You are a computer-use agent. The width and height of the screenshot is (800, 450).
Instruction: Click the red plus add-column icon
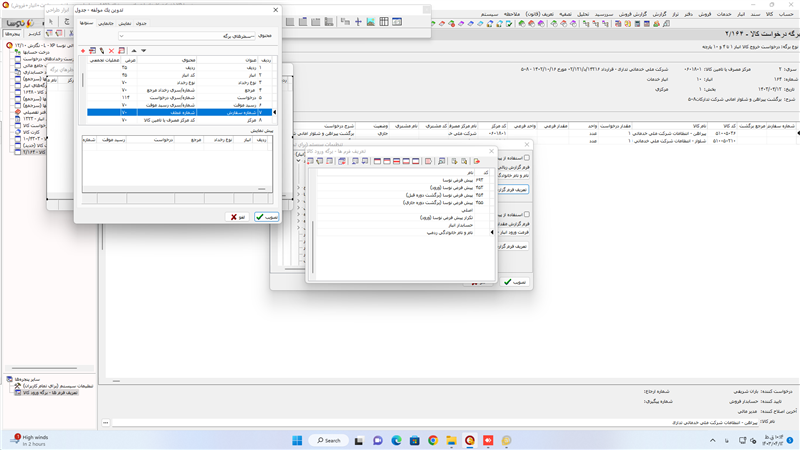(84, 50)
